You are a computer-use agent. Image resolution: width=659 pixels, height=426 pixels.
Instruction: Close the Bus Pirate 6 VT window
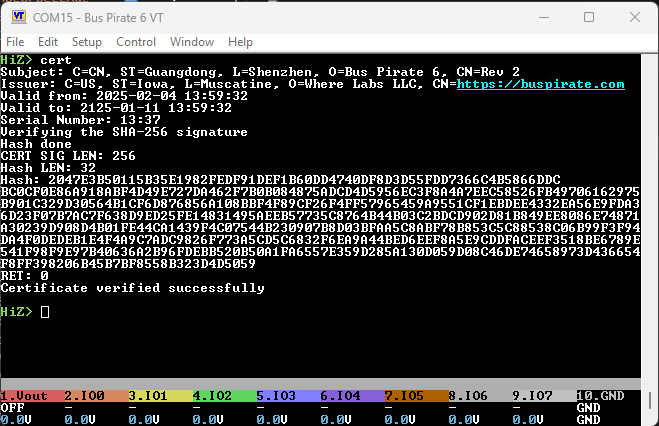point(635,17)
